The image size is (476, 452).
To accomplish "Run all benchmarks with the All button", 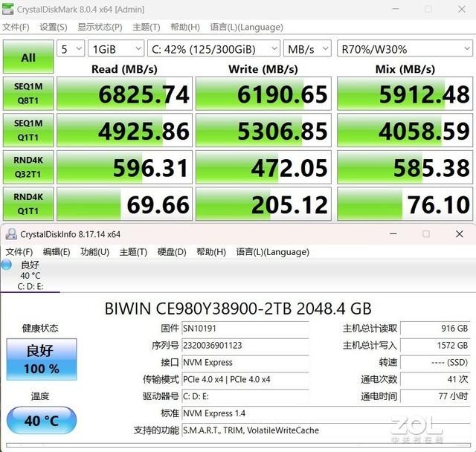I will coord(28,57).
